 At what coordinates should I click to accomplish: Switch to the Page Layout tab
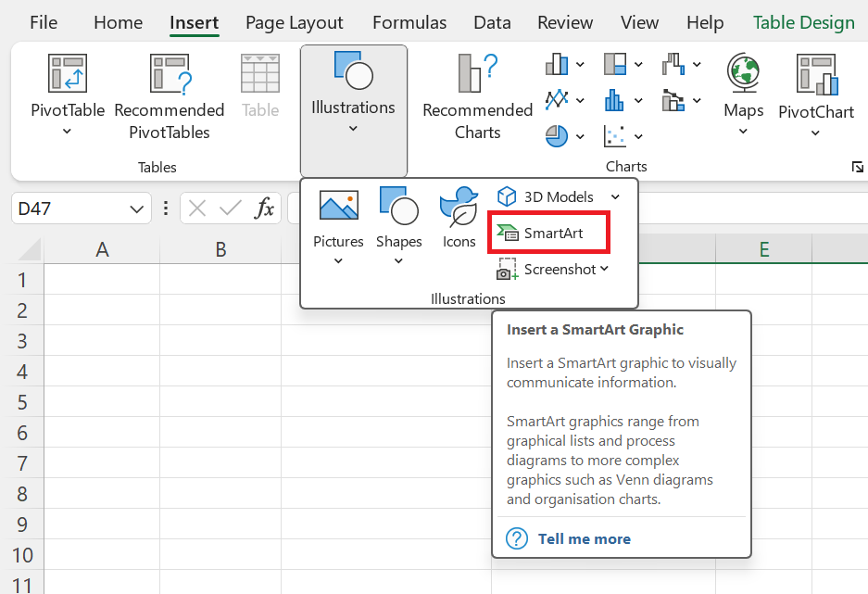pos(294,22)
